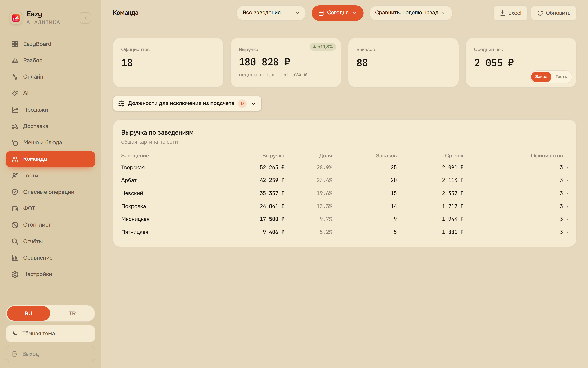Go to the Отчёты section

click(50, 241)
